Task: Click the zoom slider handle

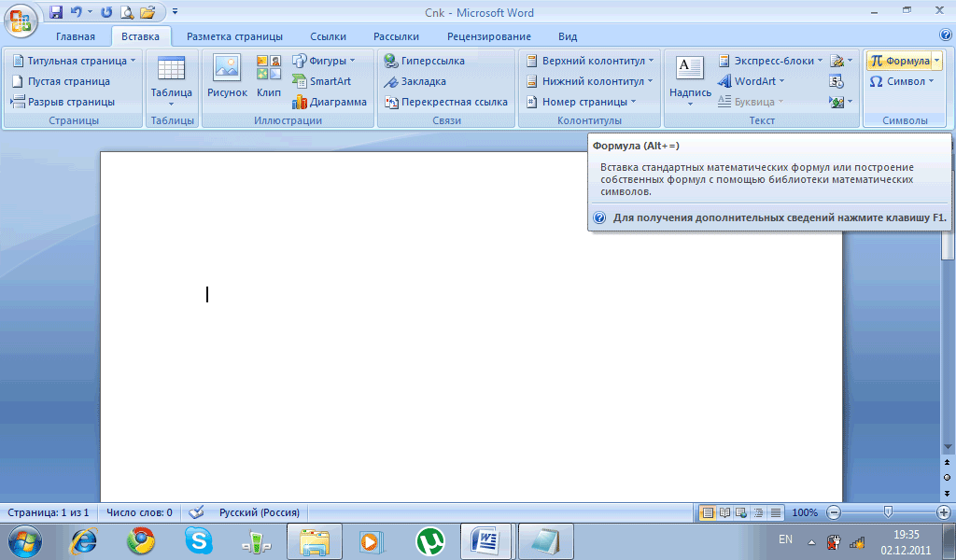Action: click(889, 511)
